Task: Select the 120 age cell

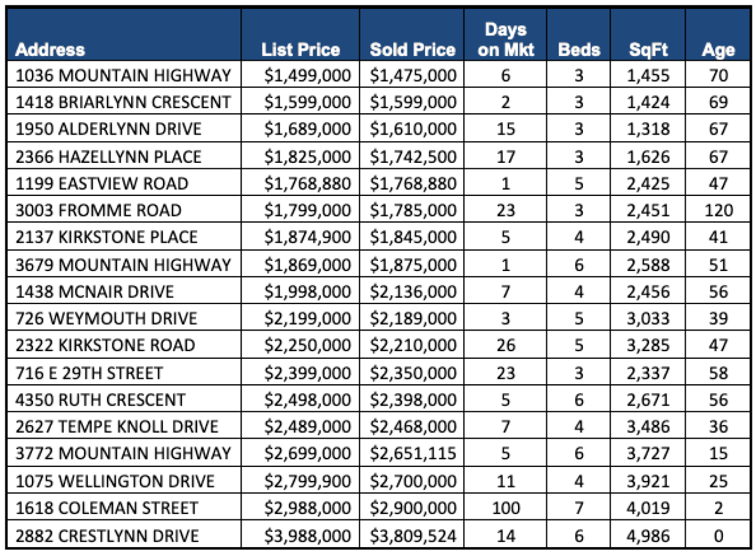Action: pos(718,210)
